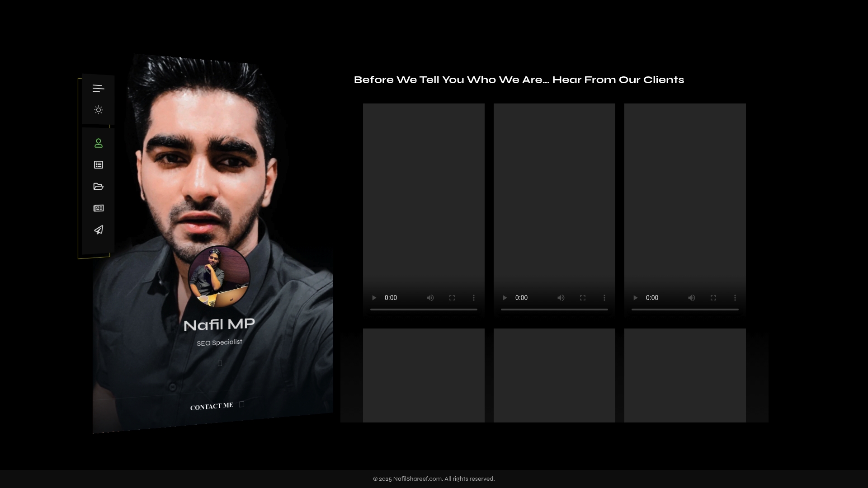This screenshot has width=868, height=488.
Task: Expand more options on second video
Action: coord(604,298)
